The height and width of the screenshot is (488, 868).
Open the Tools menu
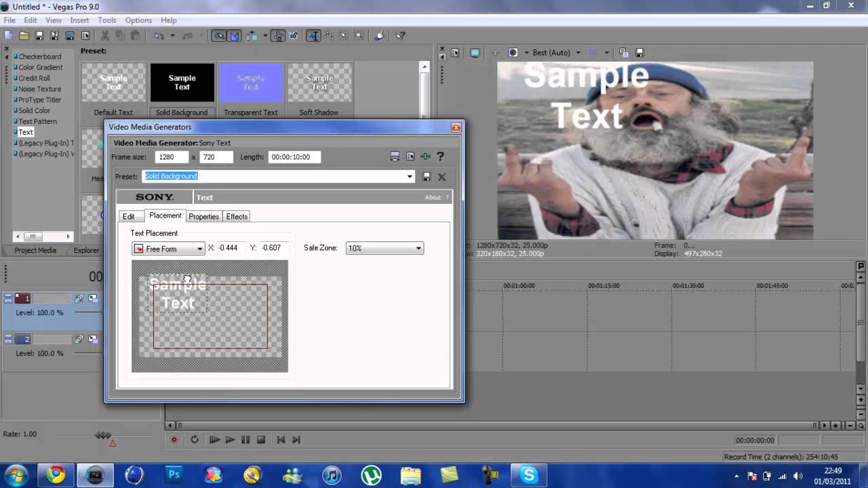pos(107,20)
